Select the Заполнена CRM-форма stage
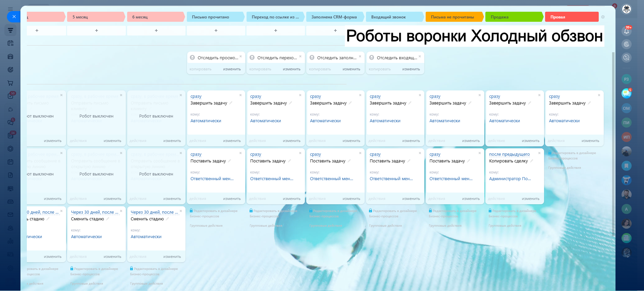 pos(335,17)
